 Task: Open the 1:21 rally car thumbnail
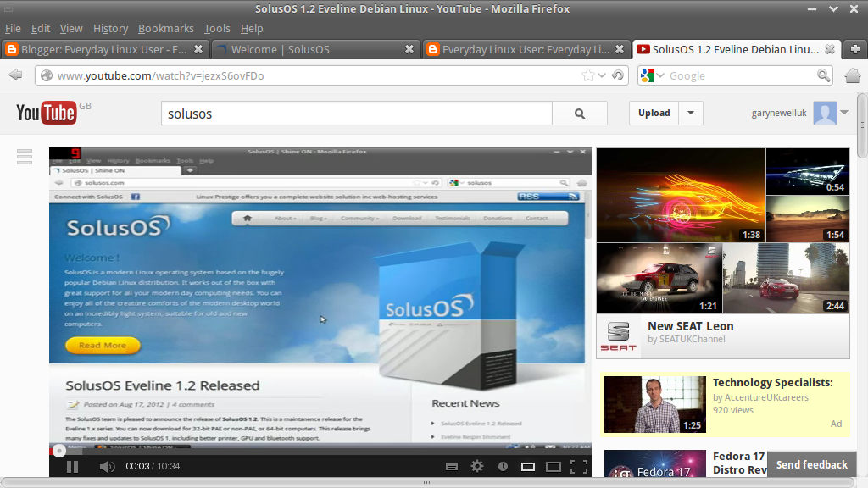coord(659,278)
